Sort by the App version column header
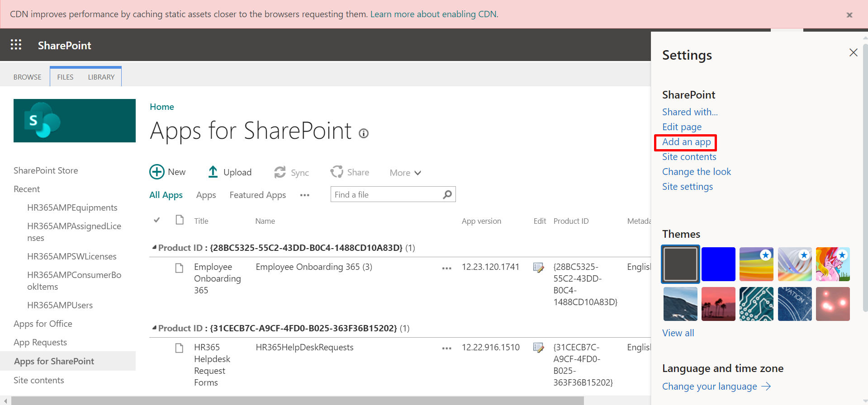This screenshot has width=868, height=405. tap(481, 221)
